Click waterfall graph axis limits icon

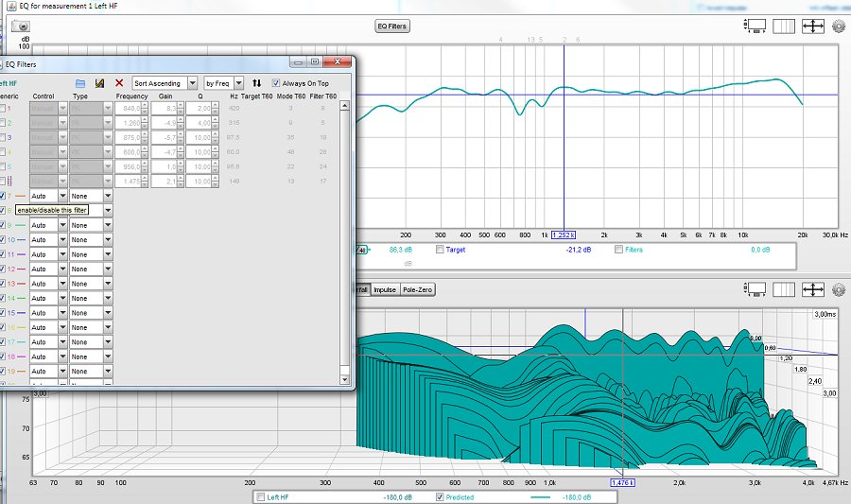(x=784, y=289)
